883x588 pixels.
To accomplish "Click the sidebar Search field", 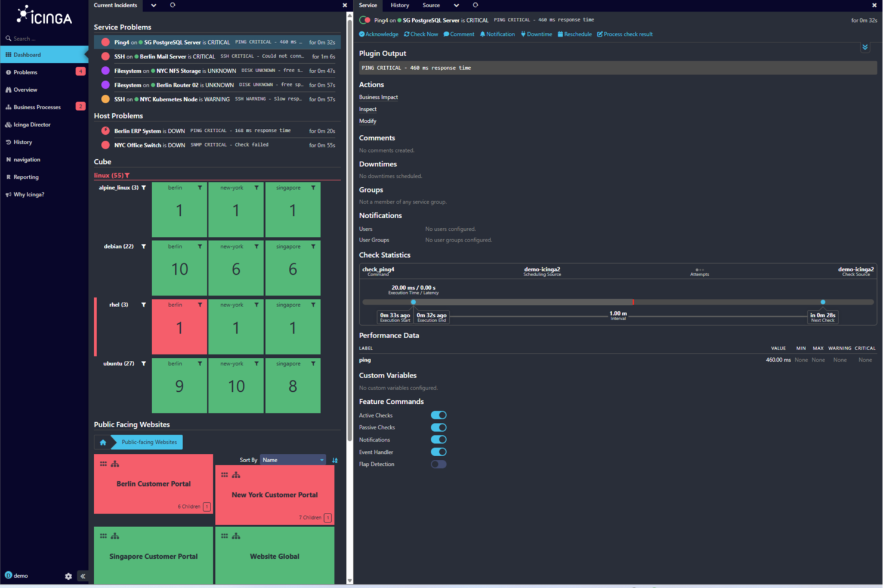I will click(x=44, y=39).
